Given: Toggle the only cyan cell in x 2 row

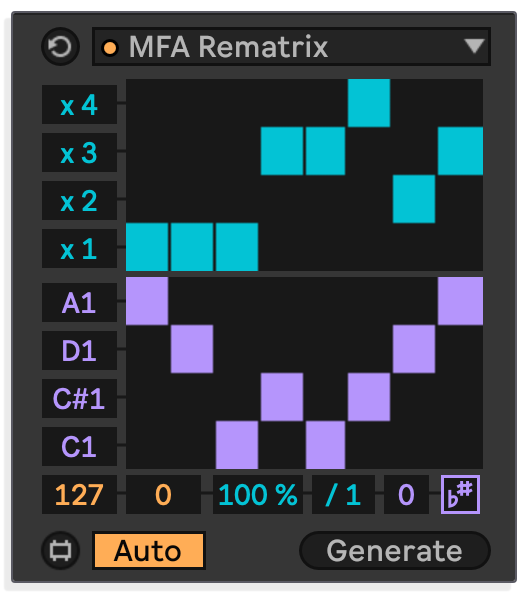Looking at the screenshot, I should 414,199.
